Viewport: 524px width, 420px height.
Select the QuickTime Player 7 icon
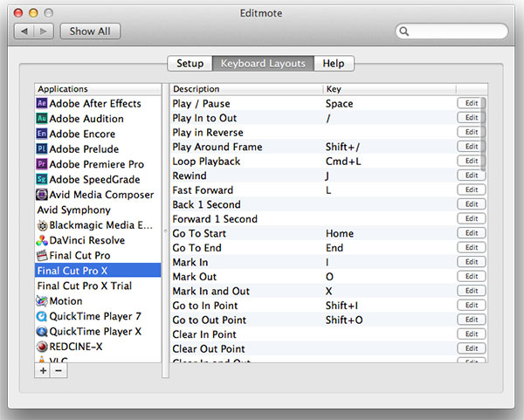pos(42,316)
